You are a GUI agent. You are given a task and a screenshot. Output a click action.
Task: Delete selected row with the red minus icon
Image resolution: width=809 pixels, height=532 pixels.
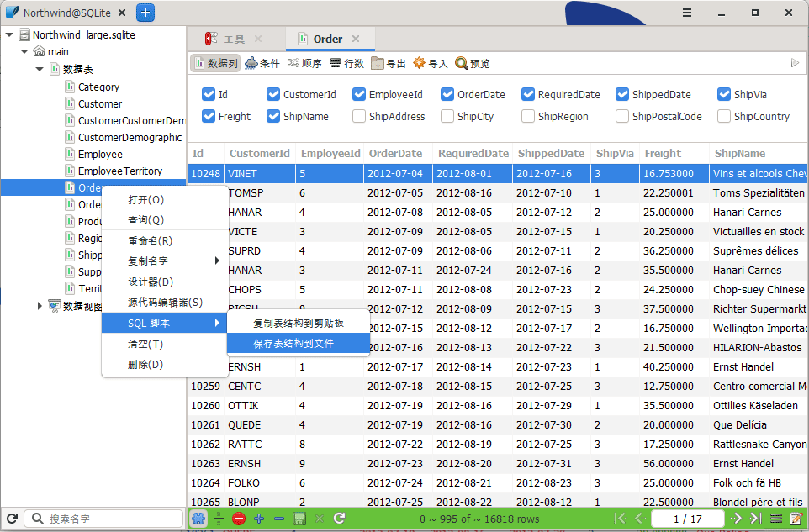pyautogui.click(x=238, y=519)
